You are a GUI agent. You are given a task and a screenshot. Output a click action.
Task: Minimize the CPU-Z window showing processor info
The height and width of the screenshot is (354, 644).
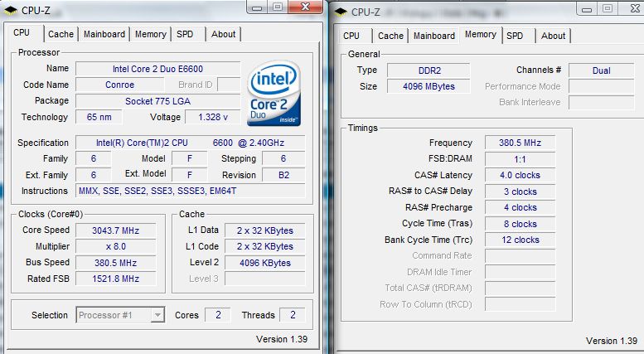point(254,7)
